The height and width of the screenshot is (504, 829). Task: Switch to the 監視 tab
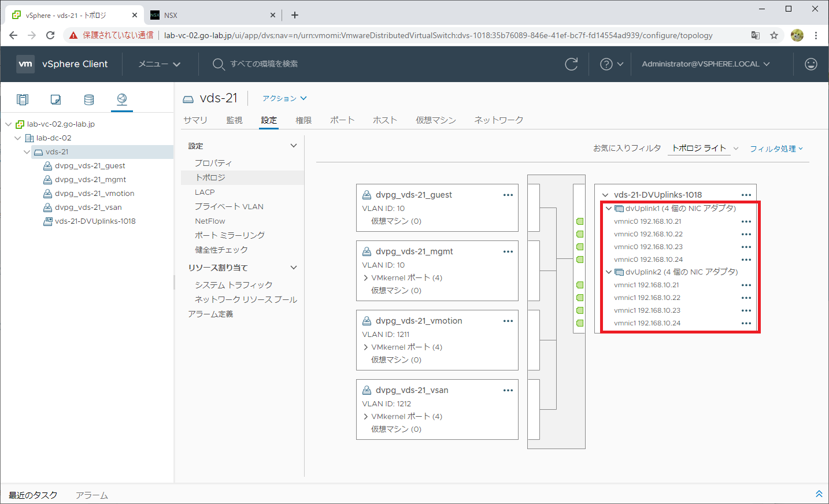click(x=234, y=120)
